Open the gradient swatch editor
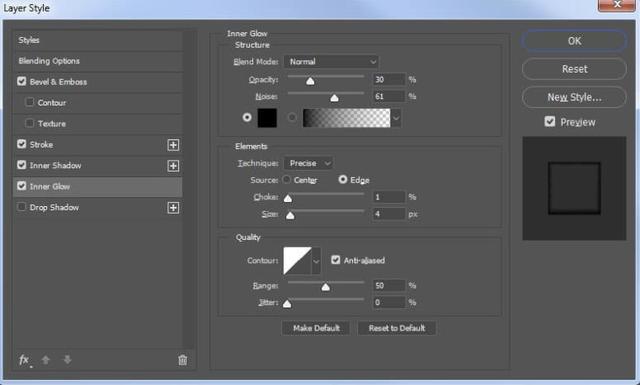Viewport: 640px width, 385px height. tap(347, 118)
